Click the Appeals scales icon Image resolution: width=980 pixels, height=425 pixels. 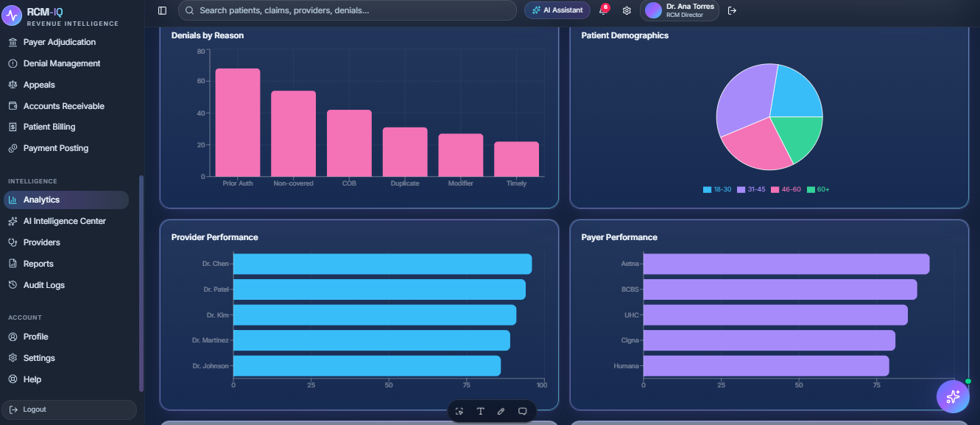(x=13, y=85)
